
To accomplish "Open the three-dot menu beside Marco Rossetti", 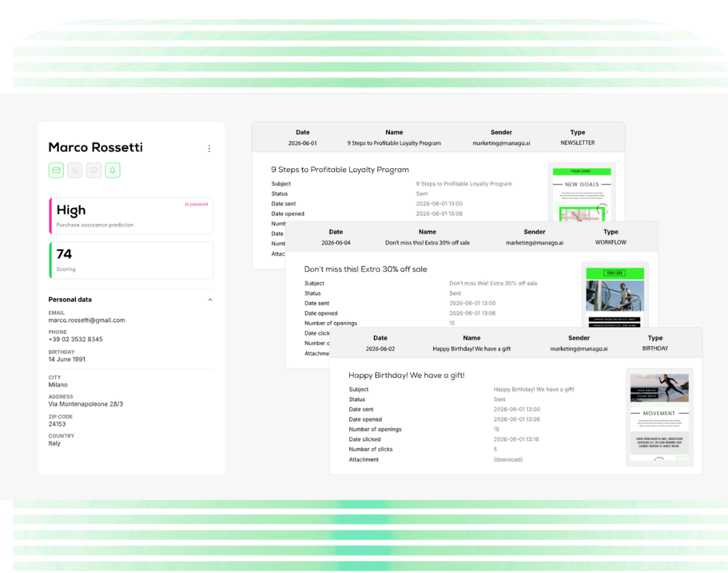I will pyautogui.click(x=209, y=148).
